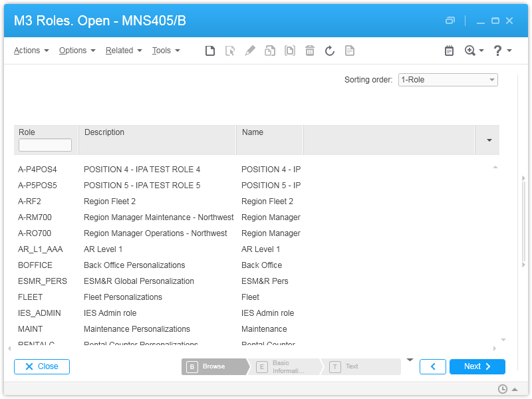Expand the column header dropdown arrow
This screenshot has width=532, height=399.
tap(489, 140)
